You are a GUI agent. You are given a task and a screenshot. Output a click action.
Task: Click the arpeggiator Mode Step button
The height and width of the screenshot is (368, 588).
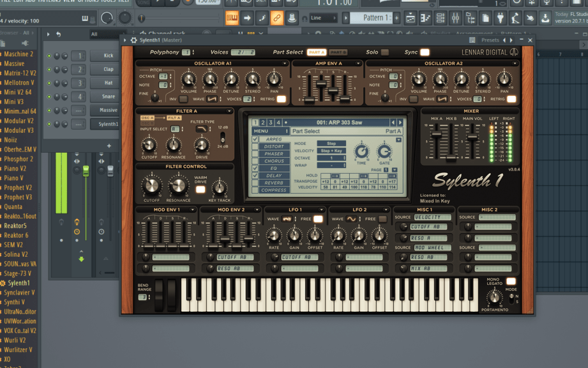click(x=331, y=143)
